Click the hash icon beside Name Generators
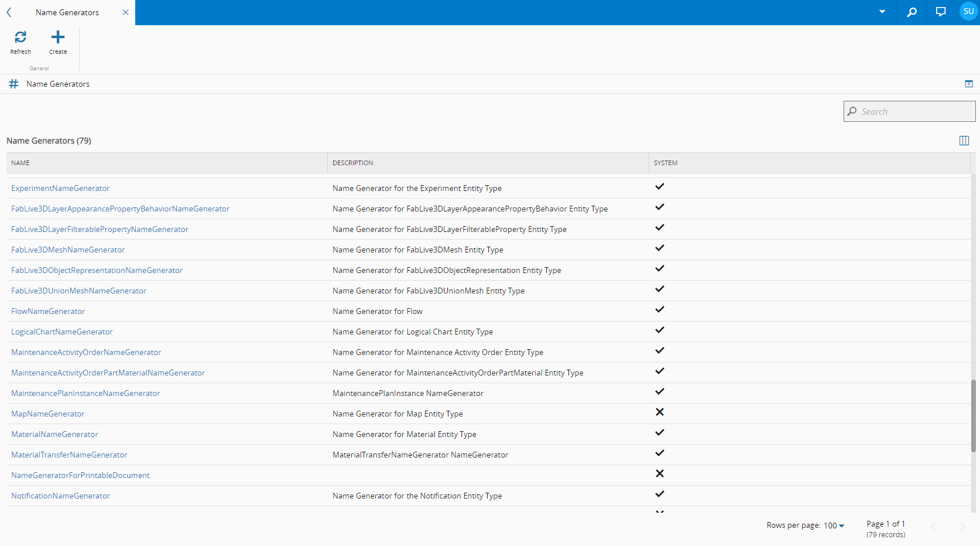The image size is (980, 546). coord(14,84)
